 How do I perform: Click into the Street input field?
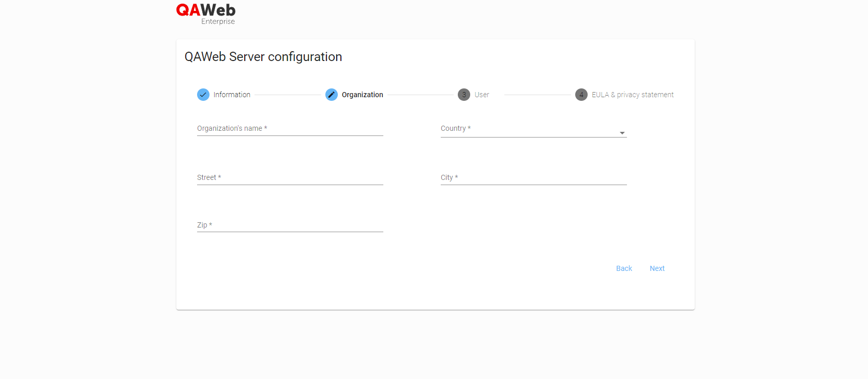coord(290,178)
